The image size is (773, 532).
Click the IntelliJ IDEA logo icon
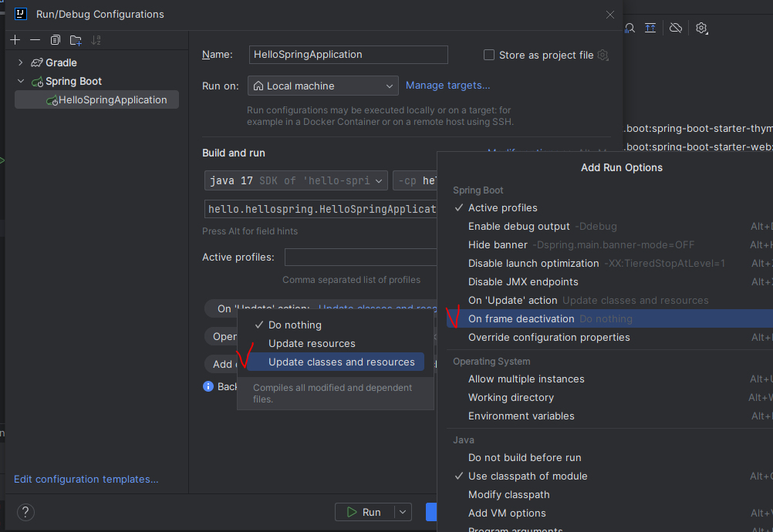20,14
